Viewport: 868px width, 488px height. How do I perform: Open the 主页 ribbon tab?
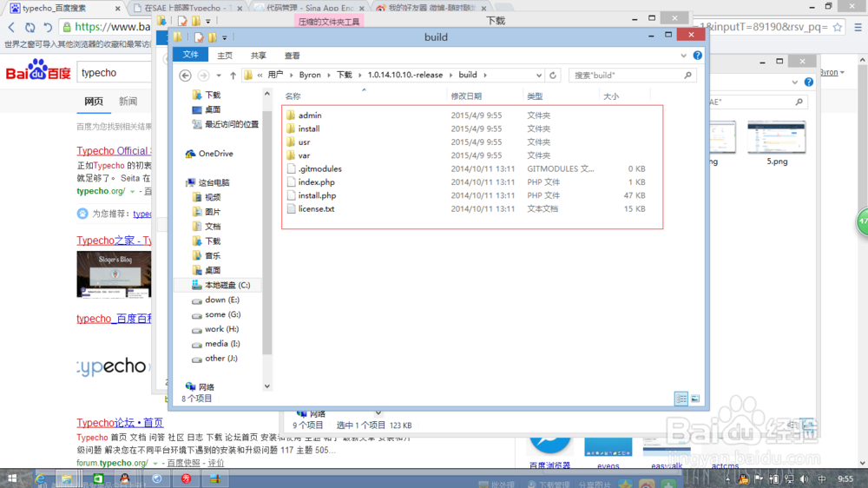point(225,56)
